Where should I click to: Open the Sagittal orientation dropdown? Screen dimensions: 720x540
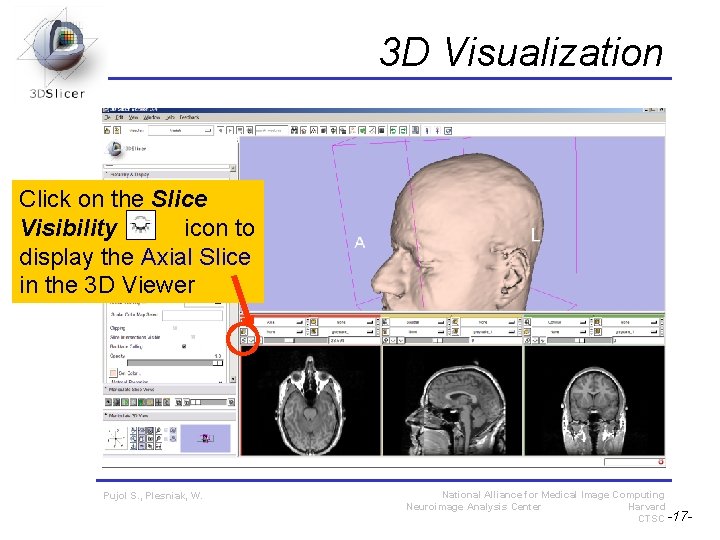(x=418, y=322)
